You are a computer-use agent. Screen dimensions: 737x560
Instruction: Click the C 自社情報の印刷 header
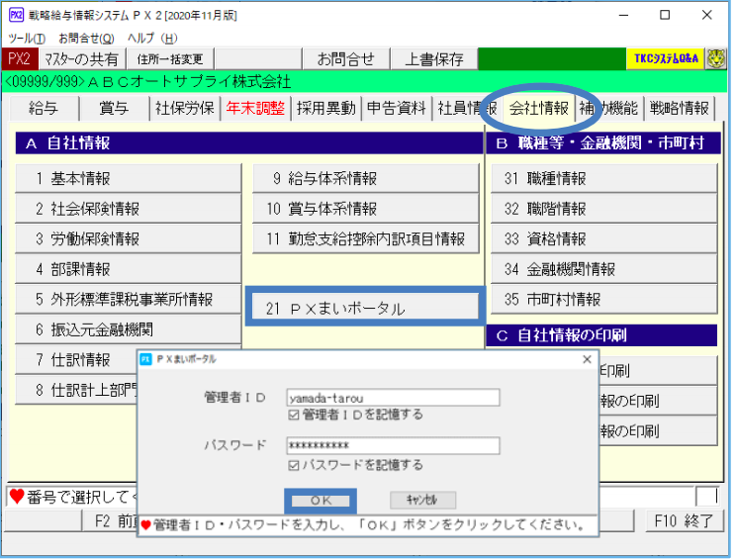(x=601, y=335)
